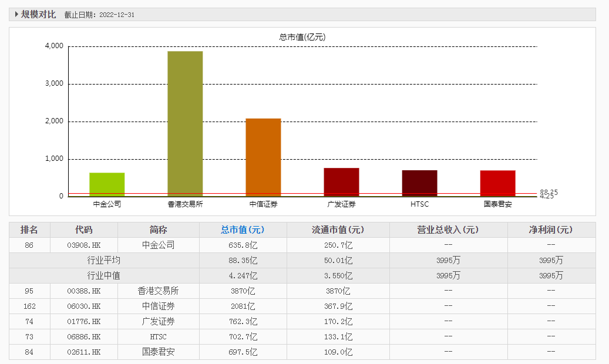Click industry median value 4.247亿

[243, 275]
